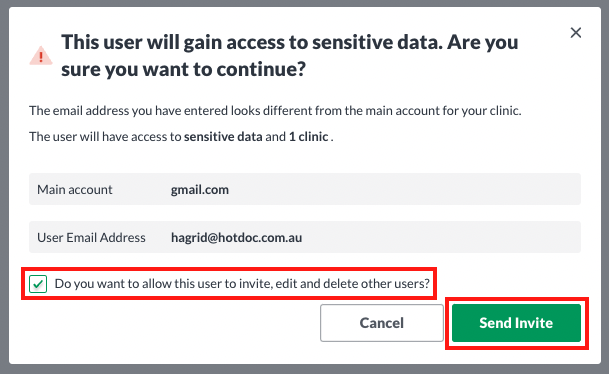Viewport: 609px width, 374px height.
Task: Click the Main account label
Action: [75, 190]
